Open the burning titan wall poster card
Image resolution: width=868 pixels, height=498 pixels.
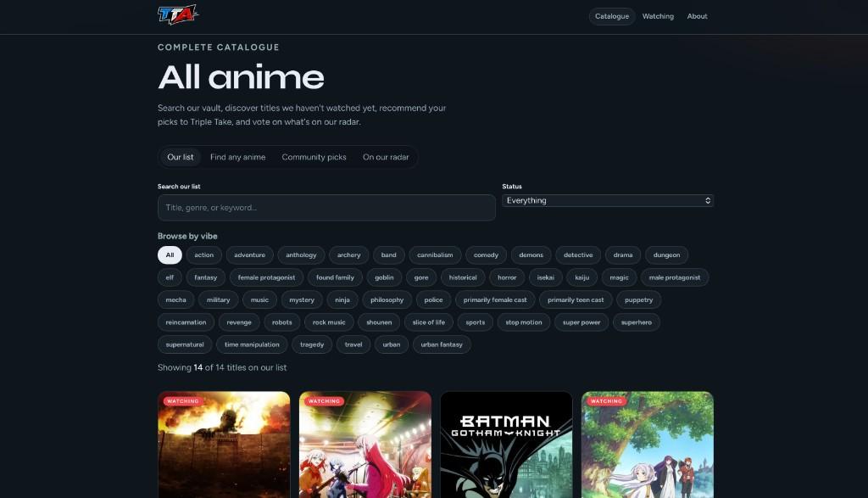point(224,445)
